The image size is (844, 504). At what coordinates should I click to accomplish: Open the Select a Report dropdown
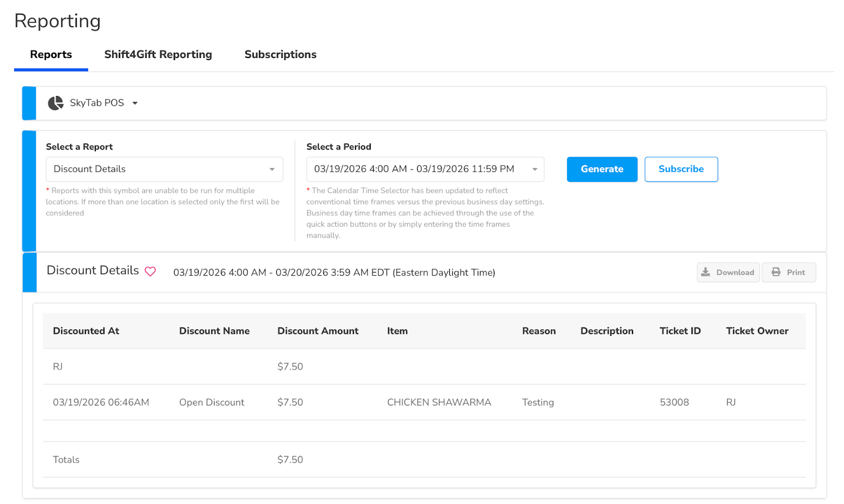(x=164, y=169)
